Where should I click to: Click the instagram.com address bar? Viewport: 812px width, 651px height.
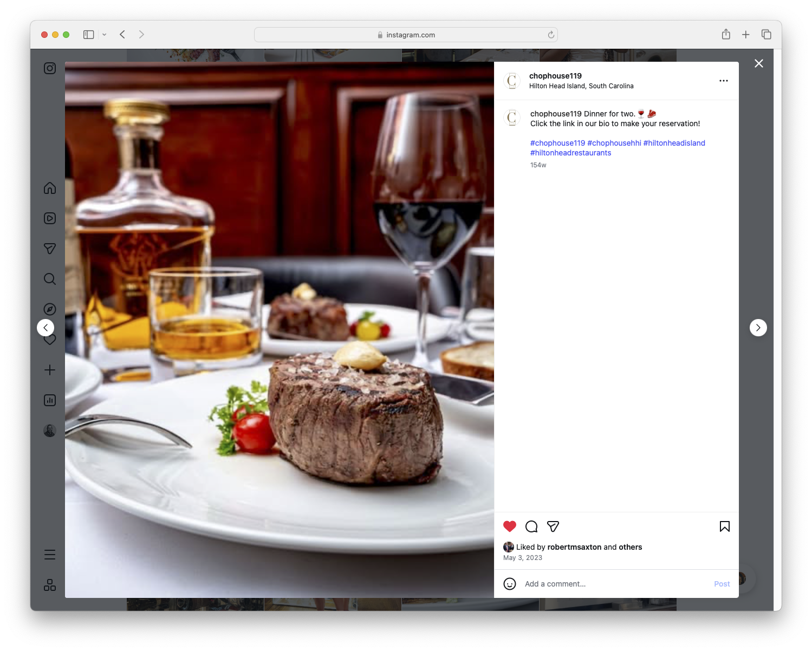[x=406, y=35]
